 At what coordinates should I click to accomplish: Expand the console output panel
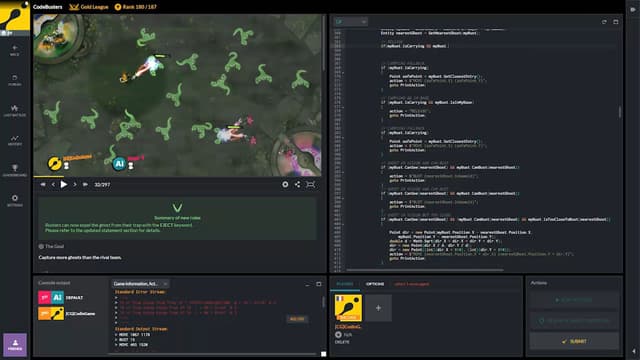pyautogui.click(x=319, y=284)
